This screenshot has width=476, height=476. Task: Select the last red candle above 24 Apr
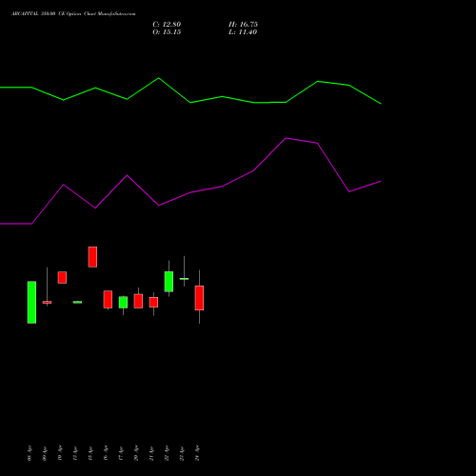[199, 298]
